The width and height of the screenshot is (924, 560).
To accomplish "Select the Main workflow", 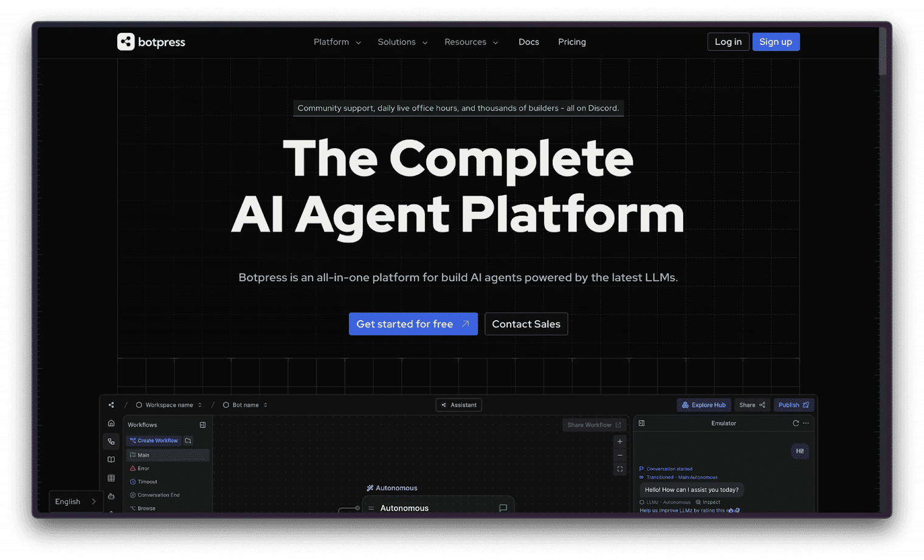I will coord(168,455).
